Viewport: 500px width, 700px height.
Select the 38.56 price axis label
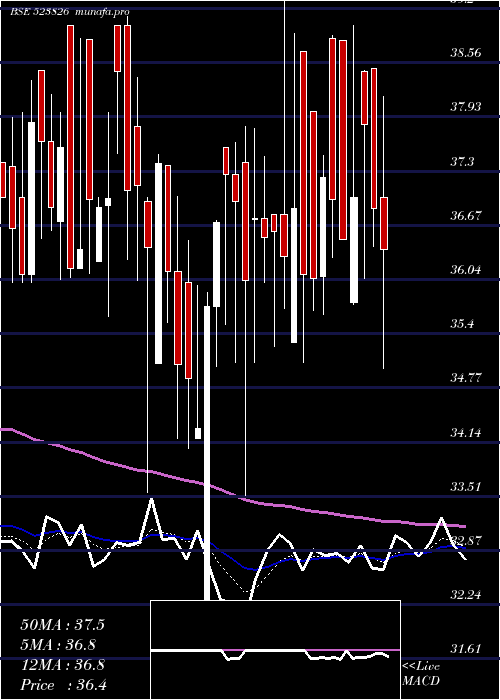pos(466,53)
